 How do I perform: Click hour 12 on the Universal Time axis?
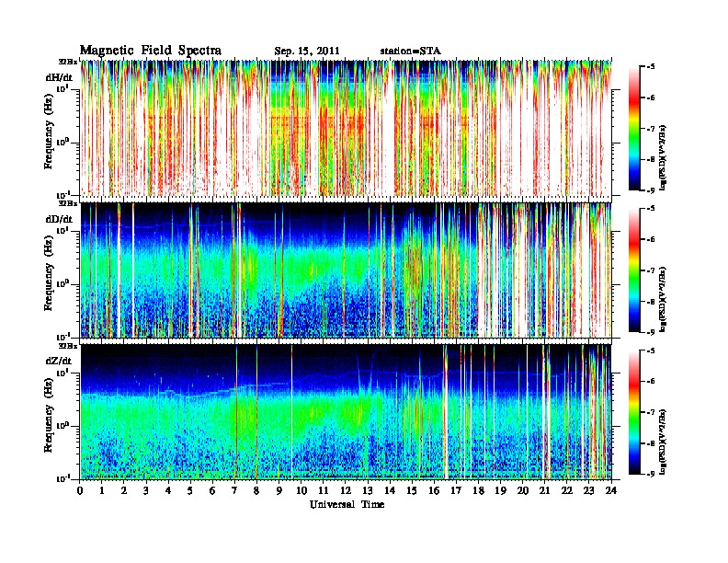346,490
